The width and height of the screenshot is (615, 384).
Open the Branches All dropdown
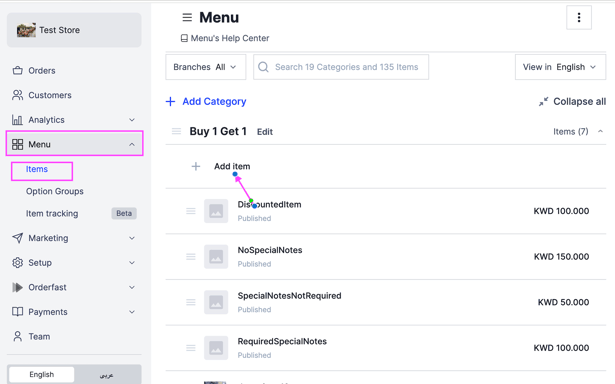(x=206, y=67)
